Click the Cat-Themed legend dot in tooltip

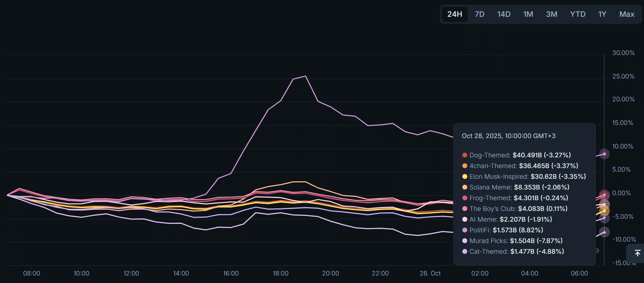(465, 252)
